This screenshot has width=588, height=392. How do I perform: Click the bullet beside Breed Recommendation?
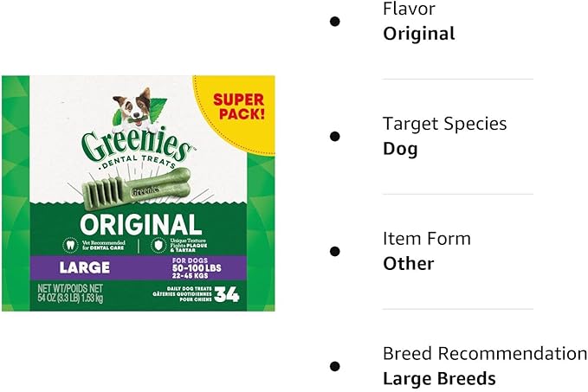tap(334, 366)
